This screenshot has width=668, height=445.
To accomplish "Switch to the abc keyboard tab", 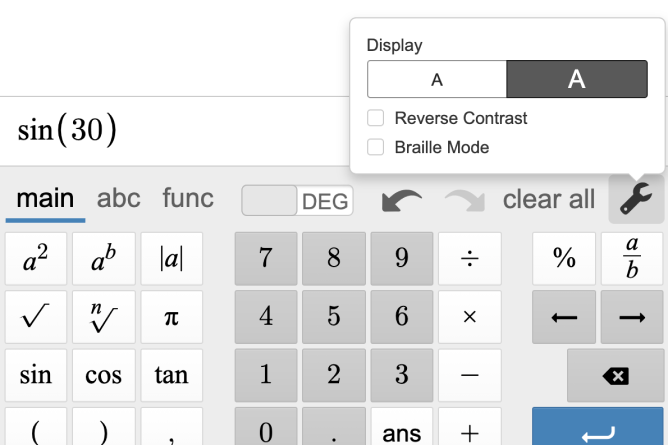I will point(118,198).
